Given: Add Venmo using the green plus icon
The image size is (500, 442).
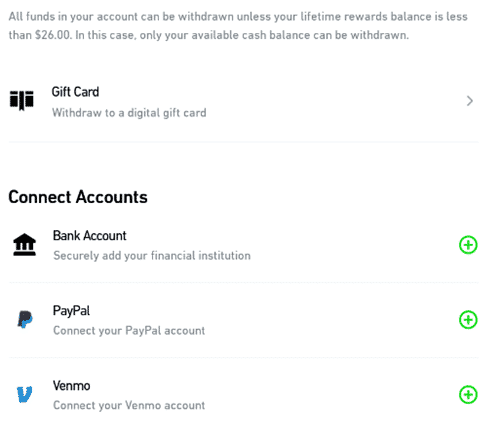Looking at the screenshot, I should 468,395.
